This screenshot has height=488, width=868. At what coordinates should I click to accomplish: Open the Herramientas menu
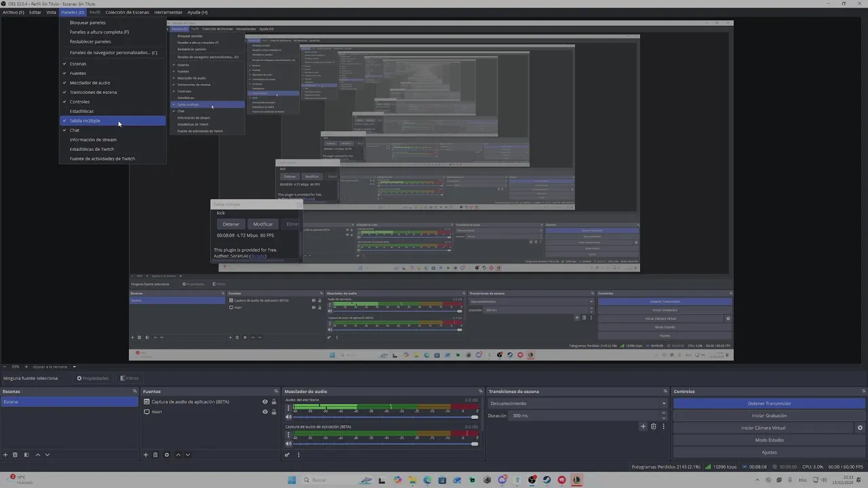coord(168,12)
